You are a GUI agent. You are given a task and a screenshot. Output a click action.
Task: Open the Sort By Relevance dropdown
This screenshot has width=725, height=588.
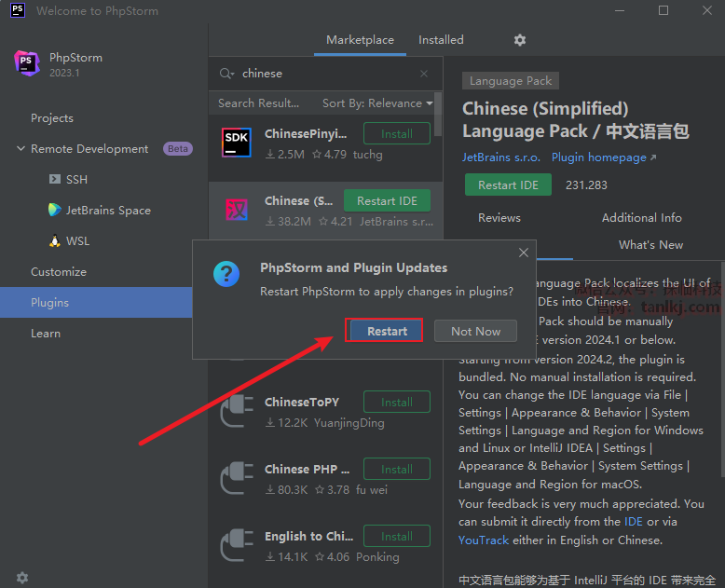tap(377, 103)
